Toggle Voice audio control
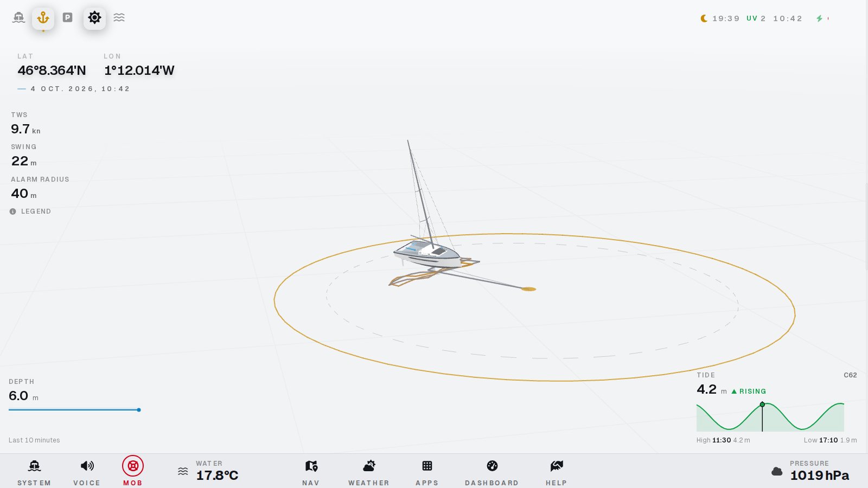 [87, 472]
